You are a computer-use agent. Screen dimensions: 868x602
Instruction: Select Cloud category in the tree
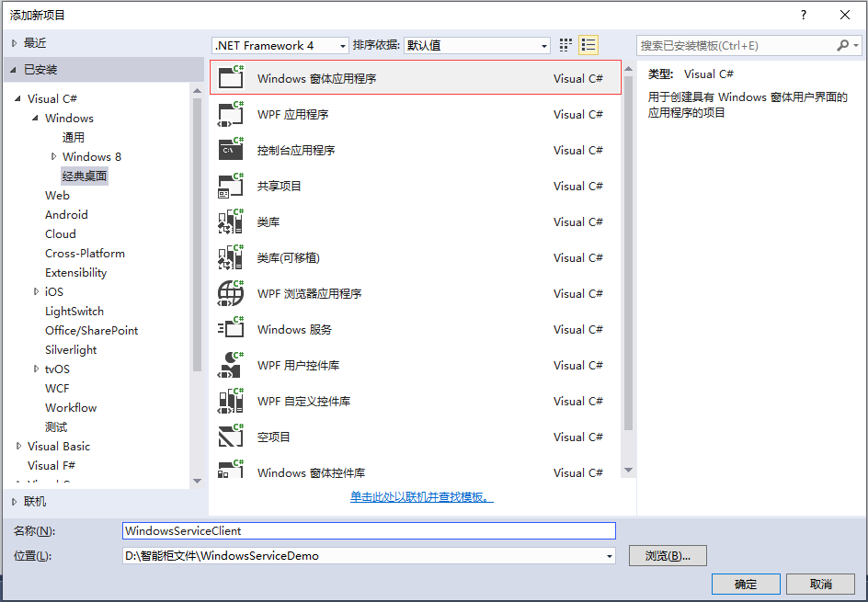tap(61, 234)
